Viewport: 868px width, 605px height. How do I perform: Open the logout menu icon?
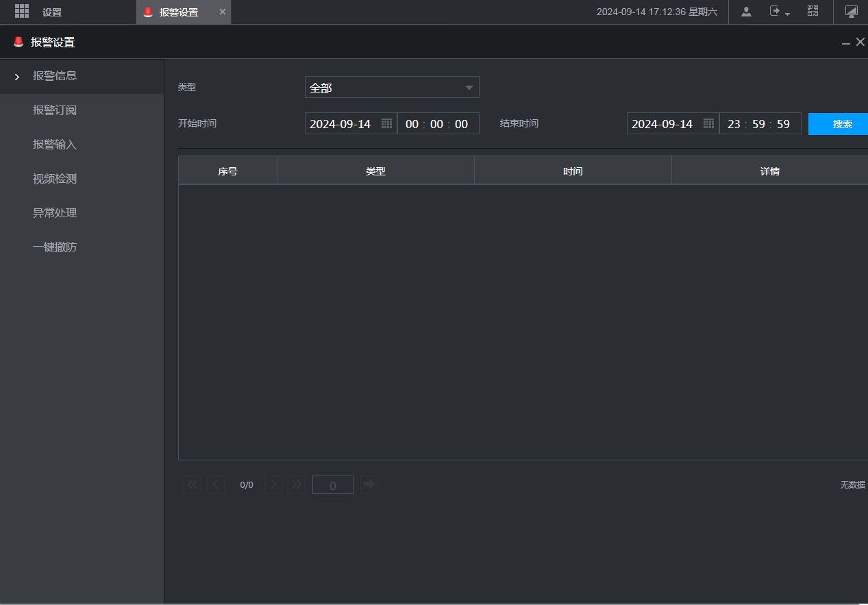[779, 11]
